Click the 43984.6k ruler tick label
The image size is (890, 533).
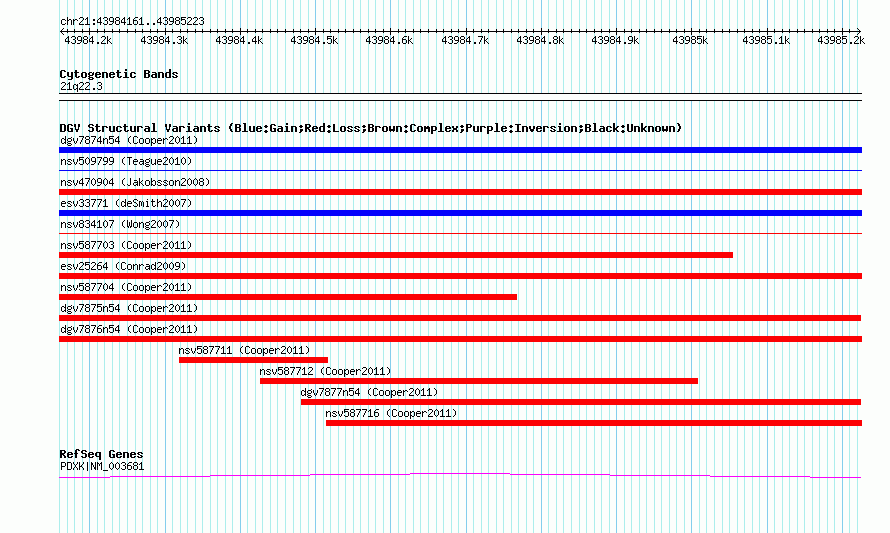389,40
